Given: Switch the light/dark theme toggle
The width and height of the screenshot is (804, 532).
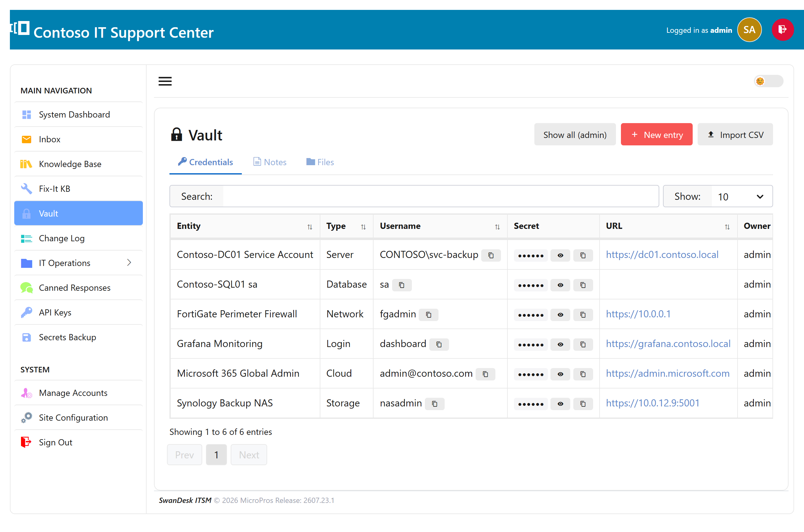Looking at the screenshot, I should 768,81.
